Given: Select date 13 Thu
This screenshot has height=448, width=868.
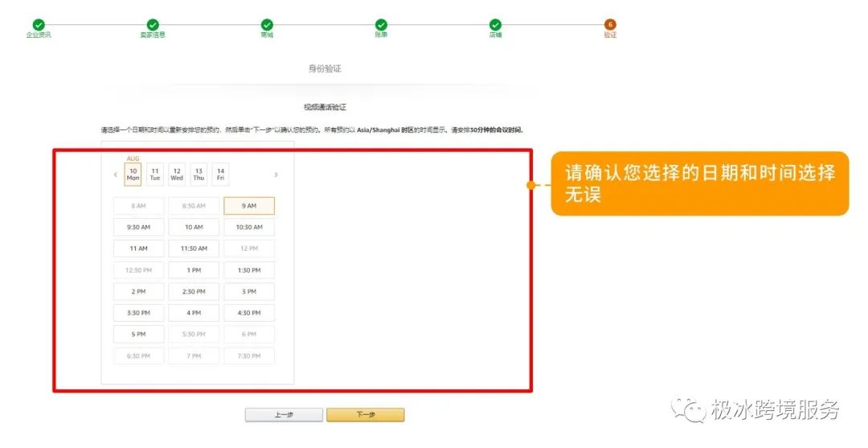Looking at the screenshot, I should [x=199, y=175].
